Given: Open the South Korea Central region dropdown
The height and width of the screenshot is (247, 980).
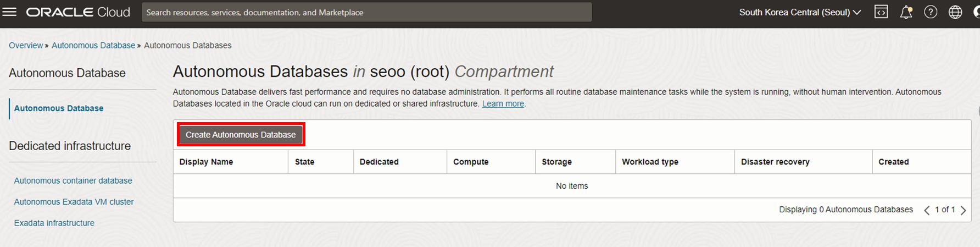Looking at the screenshot, I should [800, 12].
